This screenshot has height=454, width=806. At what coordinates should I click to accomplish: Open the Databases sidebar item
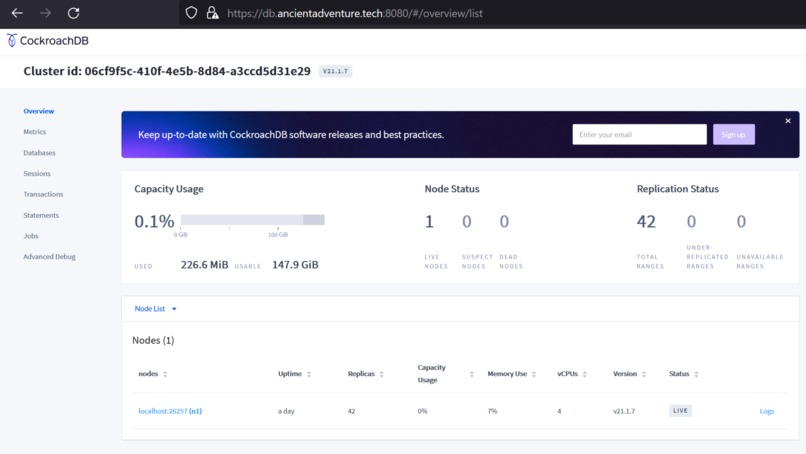click(x=39, y=153)
